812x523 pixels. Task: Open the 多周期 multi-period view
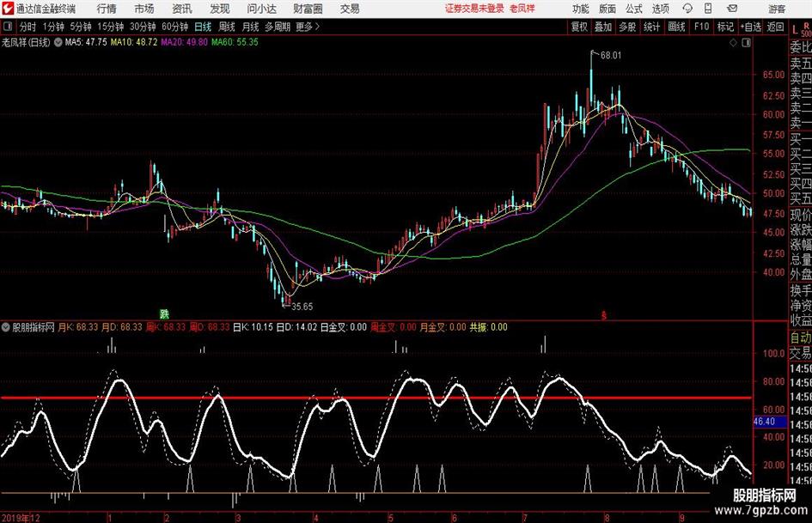point(278,27)
